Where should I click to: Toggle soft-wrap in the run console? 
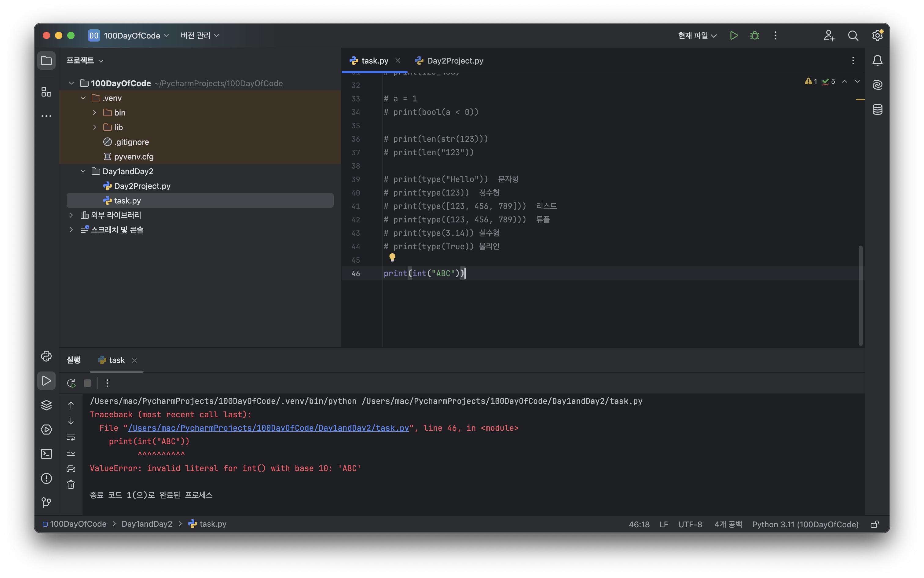[71, 437]
